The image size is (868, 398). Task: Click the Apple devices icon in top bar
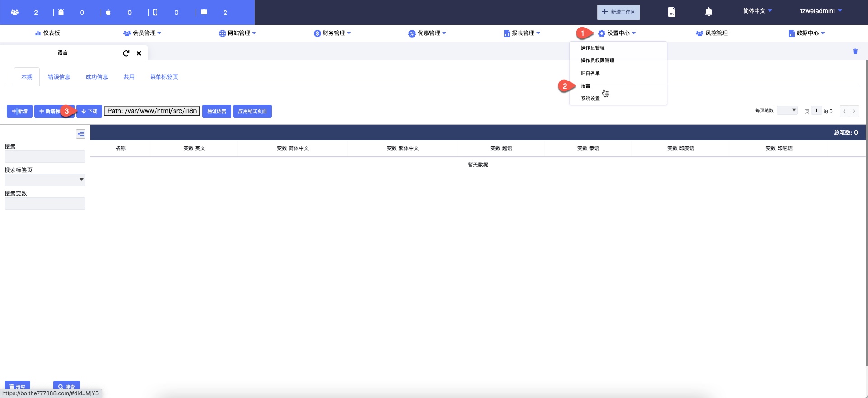point(108,12)
